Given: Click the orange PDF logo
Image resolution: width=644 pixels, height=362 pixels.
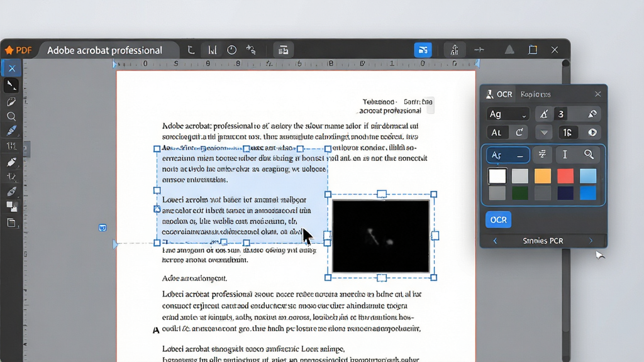Looking at the screenshot, I should (x=18, y=50).
